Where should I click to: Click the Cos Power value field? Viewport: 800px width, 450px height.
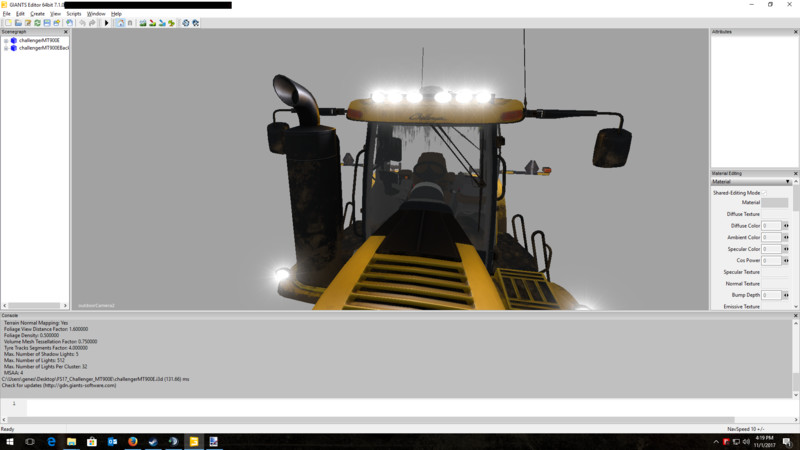(771, 260)
